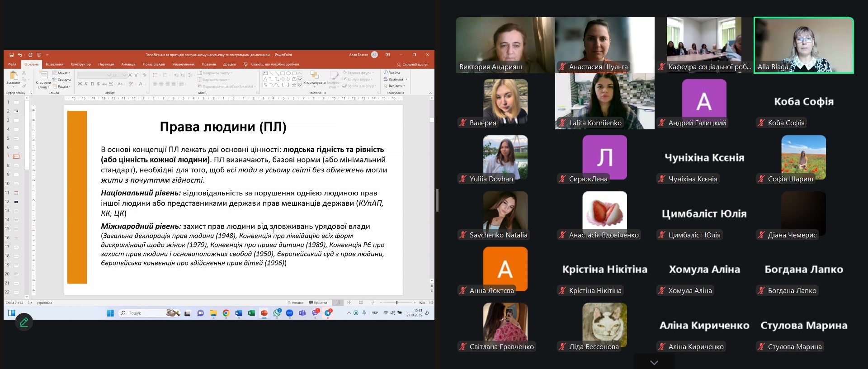Viewport: 868px width, 369px height.
Task: Click the Arrange (Упорядкувати) icon
Action: pyautogui.click(x=314, y=77)
